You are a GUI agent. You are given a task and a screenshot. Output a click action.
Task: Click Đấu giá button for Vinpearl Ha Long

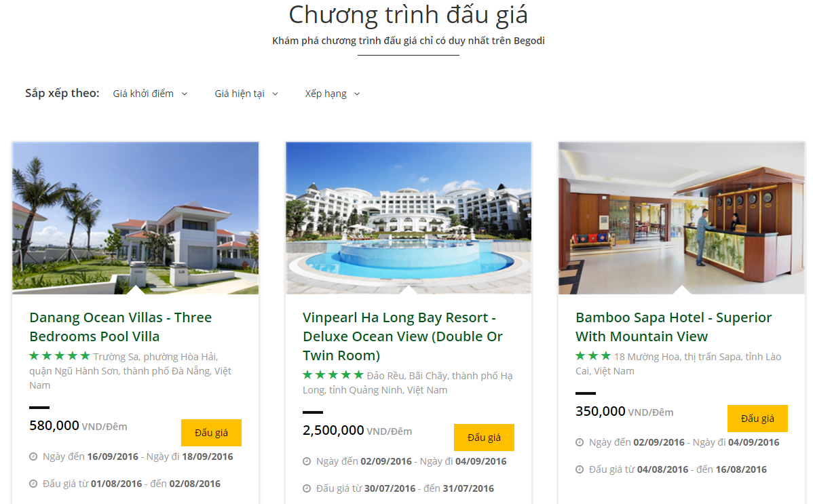tap(485, 437)
